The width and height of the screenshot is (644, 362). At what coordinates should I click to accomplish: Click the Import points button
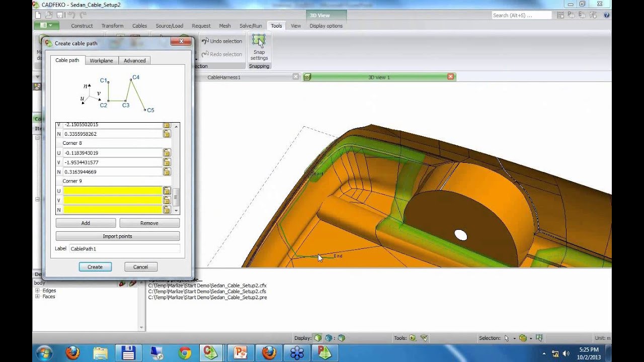[117, 236]
